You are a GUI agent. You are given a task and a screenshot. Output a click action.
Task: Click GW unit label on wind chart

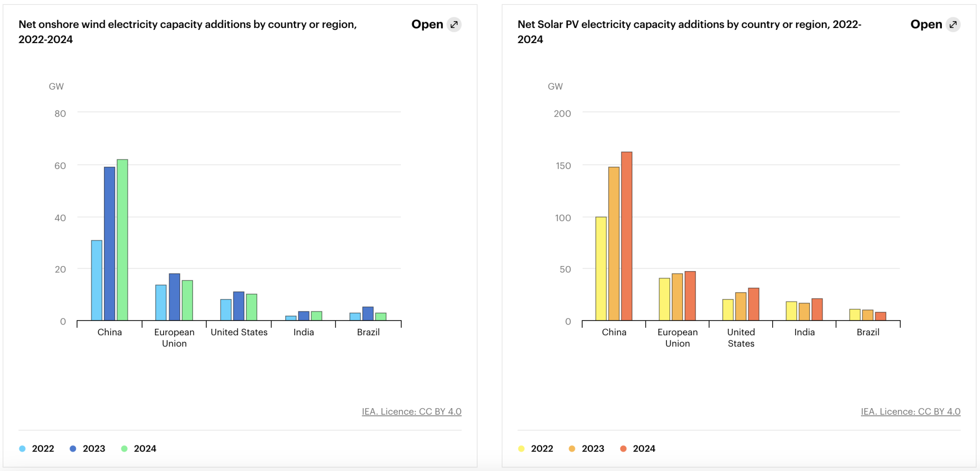tap(56, 86)
